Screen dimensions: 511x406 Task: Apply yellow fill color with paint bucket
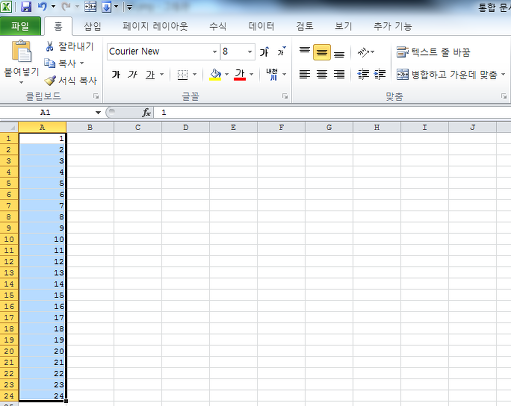click(x=215, y=74)
